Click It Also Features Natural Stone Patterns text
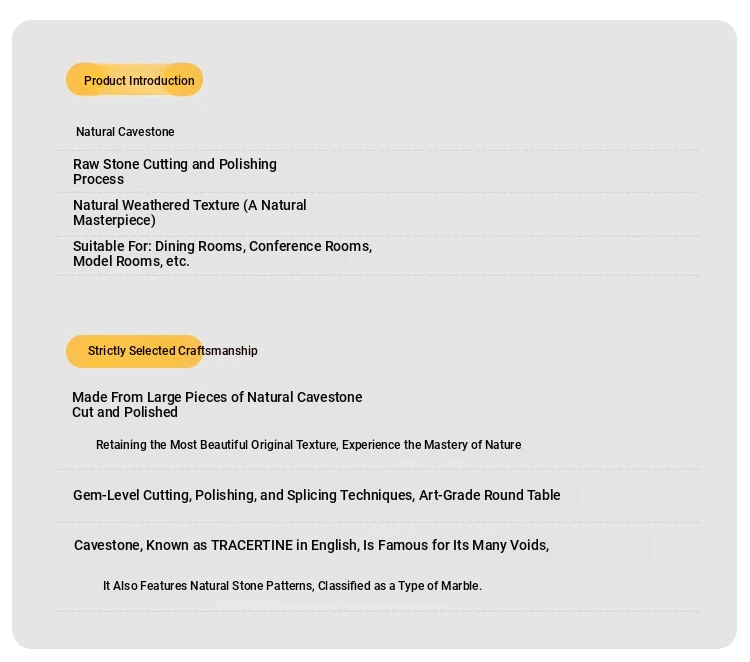The width and height of the screenshot is (750, 662). tap(292, 586)
